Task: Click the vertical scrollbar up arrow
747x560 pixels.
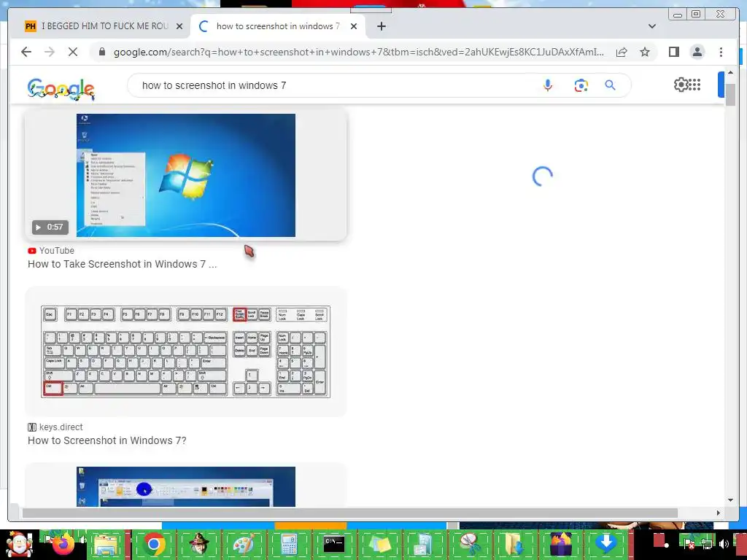Action: tap(730, 72)
